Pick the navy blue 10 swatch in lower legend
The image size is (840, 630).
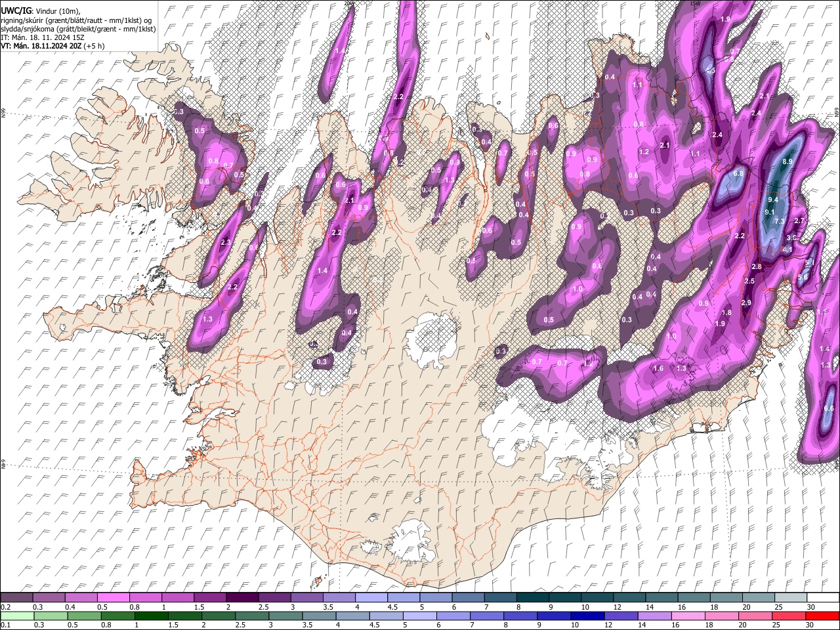(586, 616)
